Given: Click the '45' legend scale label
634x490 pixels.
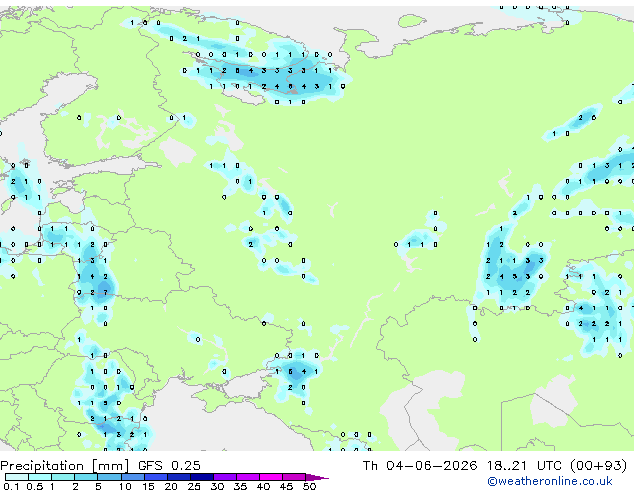Looking at the screenshot, I should tap(286, 486).
